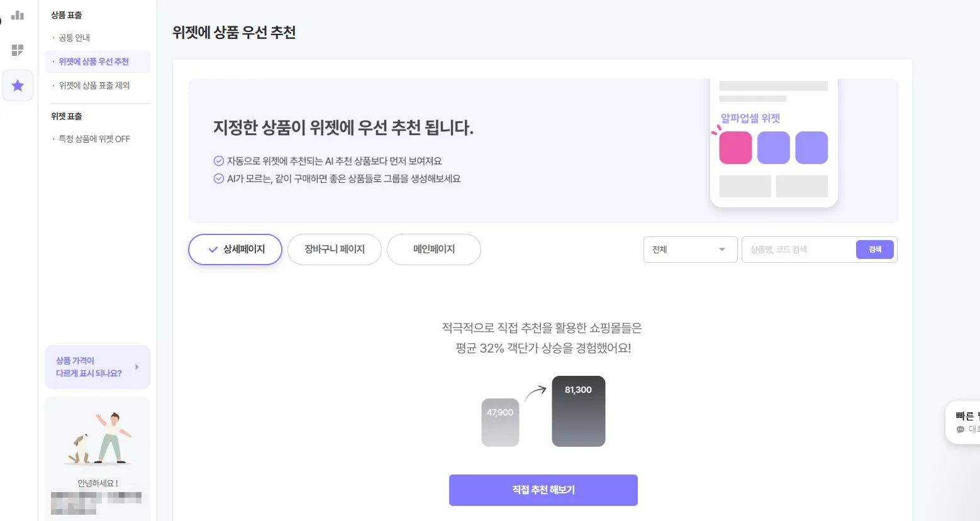Go to 위젯에 상품 표출 제외
The width and height of the screenshot is (980, 521).
coord(94,85)
